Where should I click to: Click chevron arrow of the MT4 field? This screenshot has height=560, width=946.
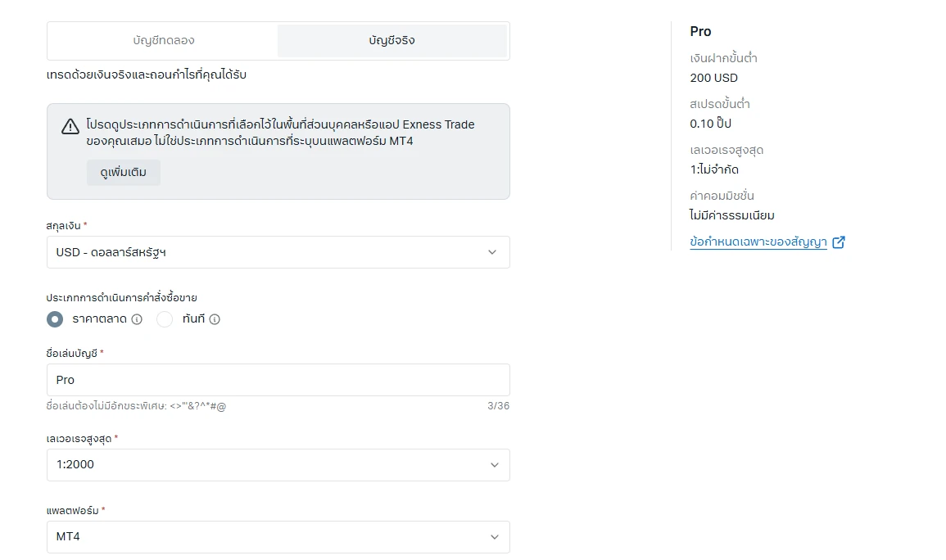click(495, 536)
